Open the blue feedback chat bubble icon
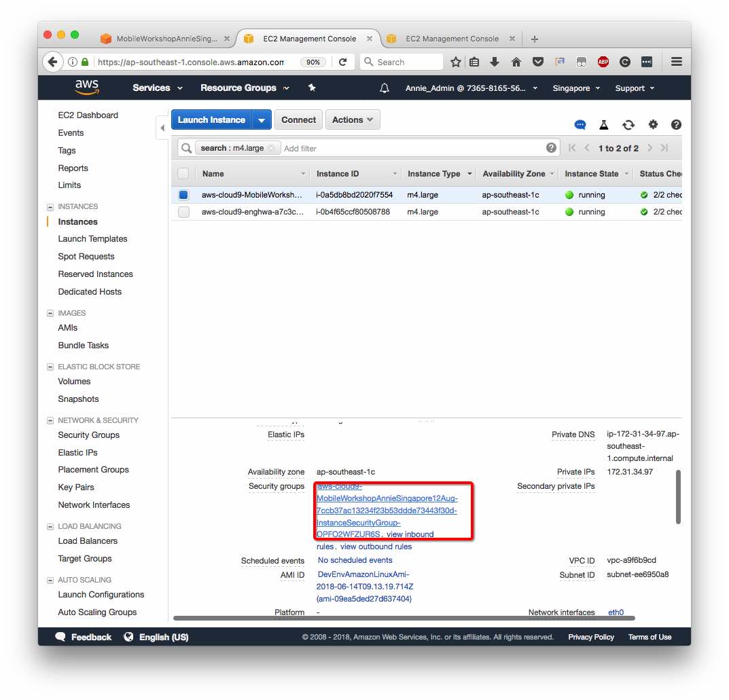 (580, 124)
